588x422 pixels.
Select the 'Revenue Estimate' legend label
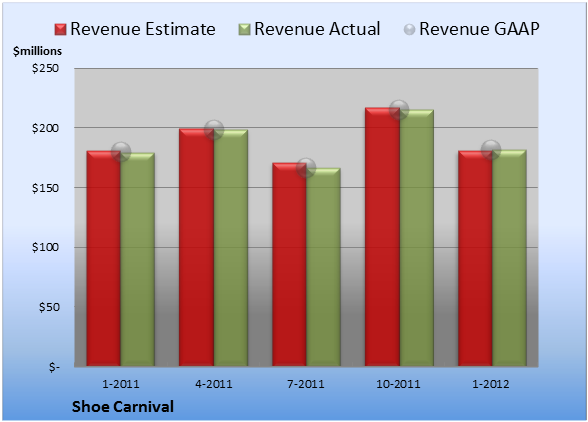[x=143, y=29]
